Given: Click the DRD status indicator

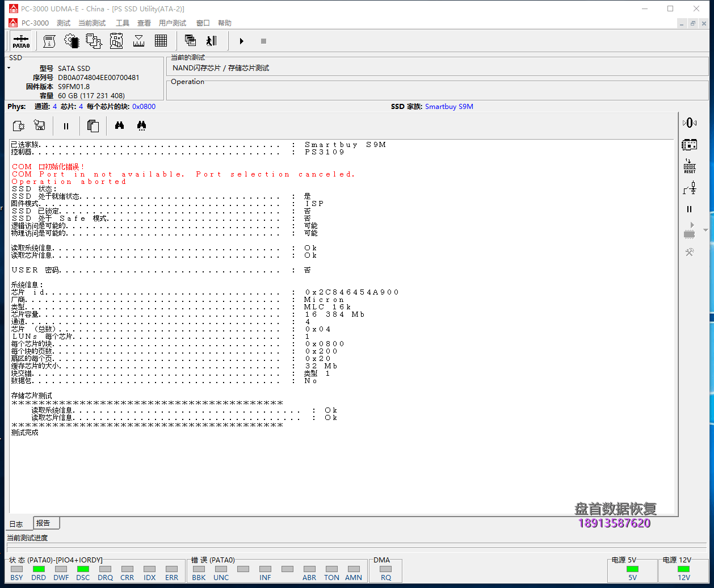Looking at the screenshot, I should pos(39,569).
